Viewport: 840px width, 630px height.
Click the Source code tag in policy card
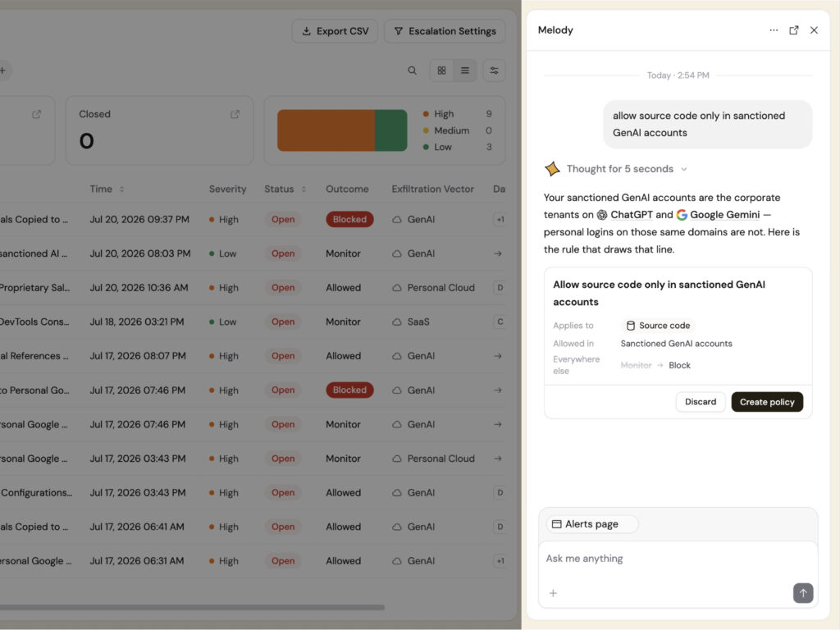coord(658,326)
